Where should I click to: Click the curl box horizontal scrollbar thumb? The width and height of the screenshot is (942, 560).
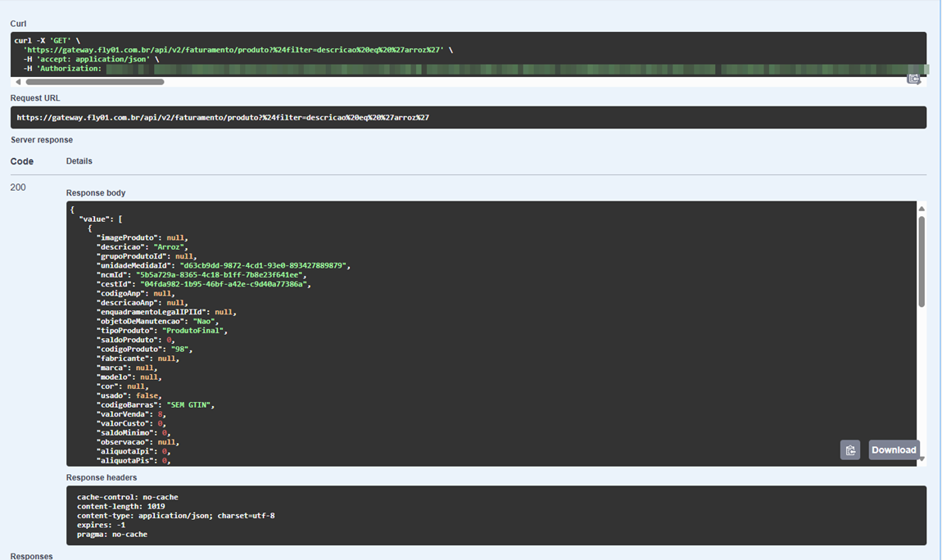(x=95, y=82)
